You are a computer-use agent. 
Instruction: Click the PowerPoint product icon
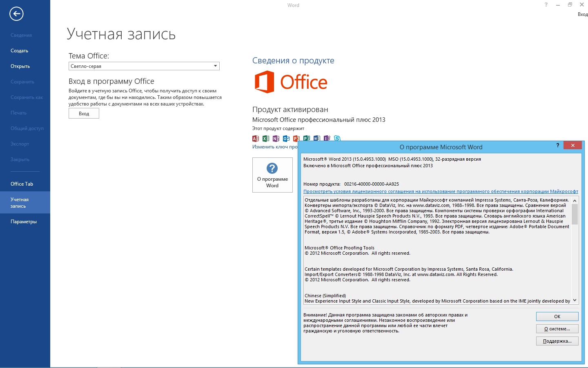296,138
